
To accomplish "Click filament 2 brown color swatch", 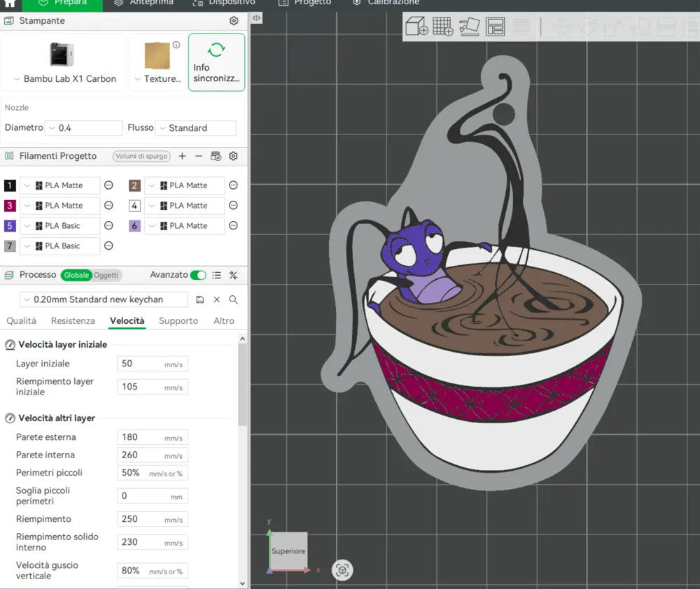I will pyautogui.click(x=134, y=185).
